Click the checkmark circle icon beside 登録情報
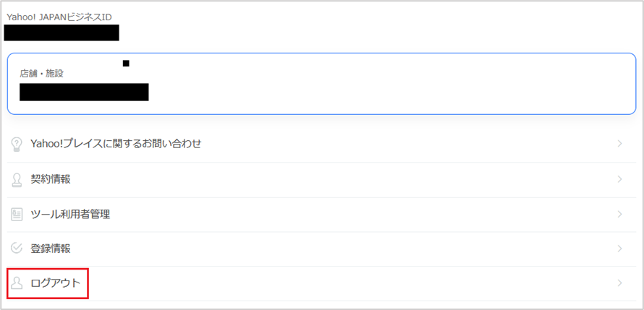The image size is (644, 310). point(17,249)
